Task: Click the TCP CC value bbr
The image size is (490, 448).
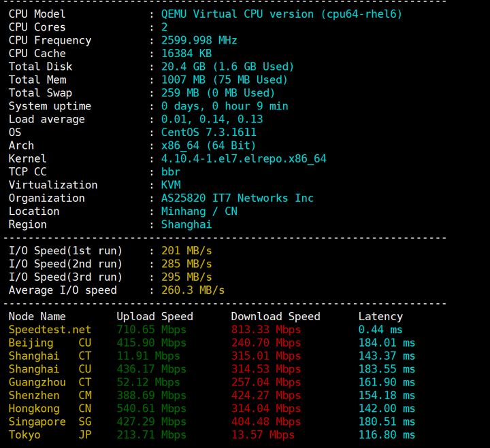Action: (171, 172)
